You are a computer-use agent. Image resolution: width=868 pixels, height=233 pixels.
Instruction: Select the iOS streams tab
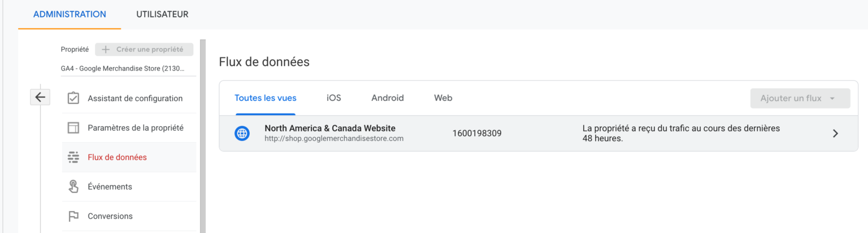pos(334,98)
